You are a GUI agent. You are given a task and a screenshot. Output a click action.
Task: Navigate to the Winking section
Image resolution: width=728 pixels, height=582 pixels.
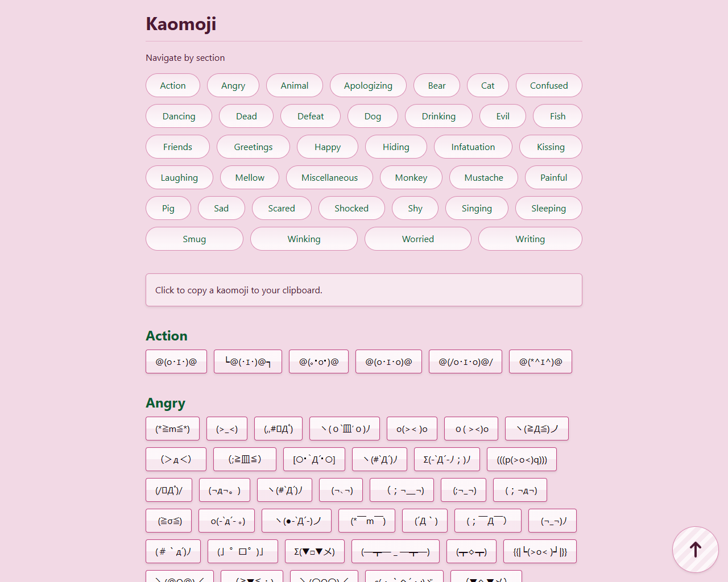(304, 239)
